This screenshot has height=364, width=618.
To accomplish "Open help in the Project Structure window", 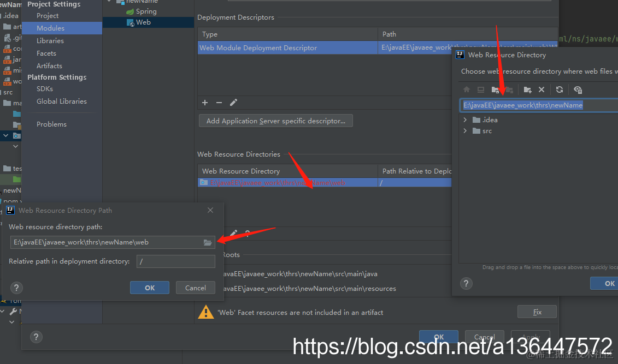I will [36, 337].
